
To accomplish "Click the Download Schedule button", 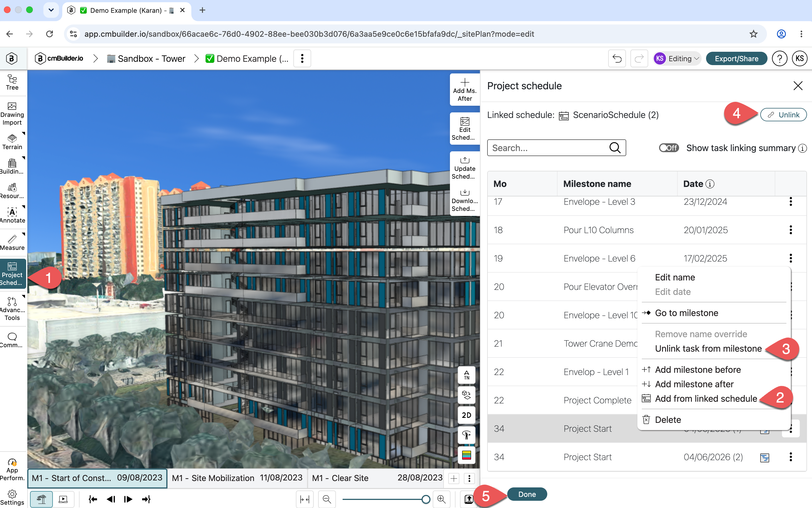I will [x=465, y=200].
